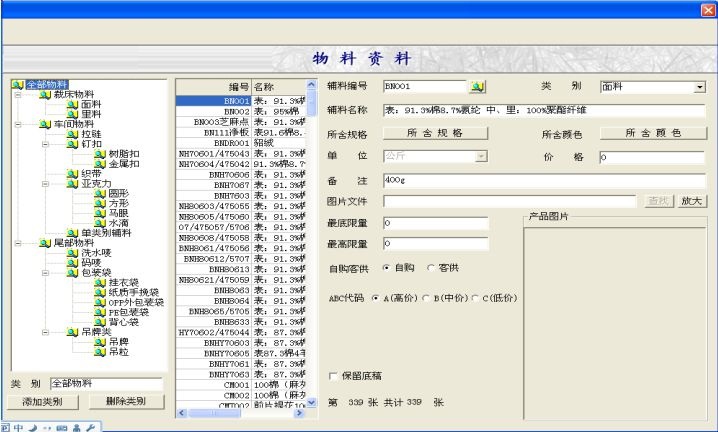
Task: Collapse the 尾部物料 tree branch
Action: 18,243
